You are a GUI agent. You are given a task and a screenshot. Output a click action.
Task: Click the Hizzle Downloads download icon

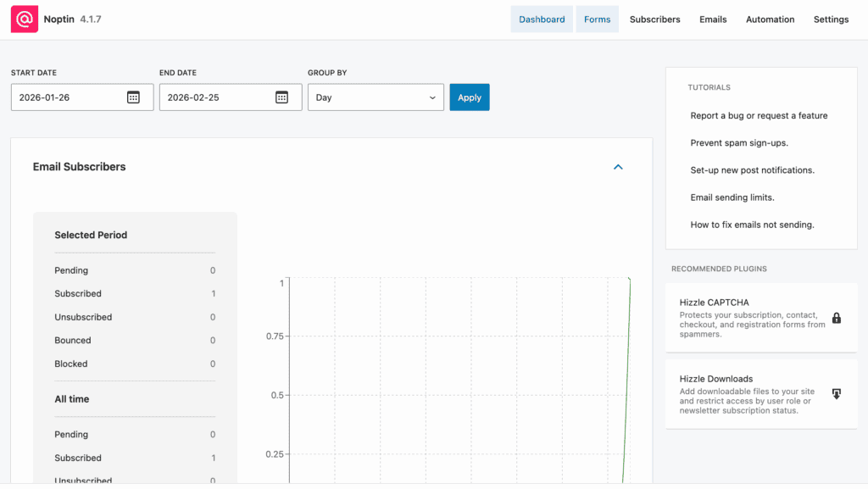(837, 394)
